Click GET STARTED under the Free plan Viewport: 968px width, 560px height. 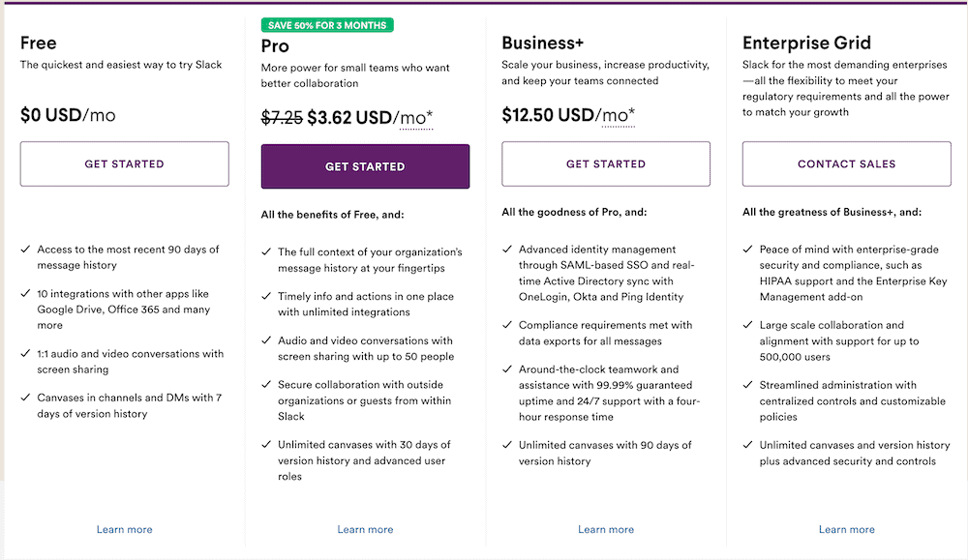pos(124,163)
